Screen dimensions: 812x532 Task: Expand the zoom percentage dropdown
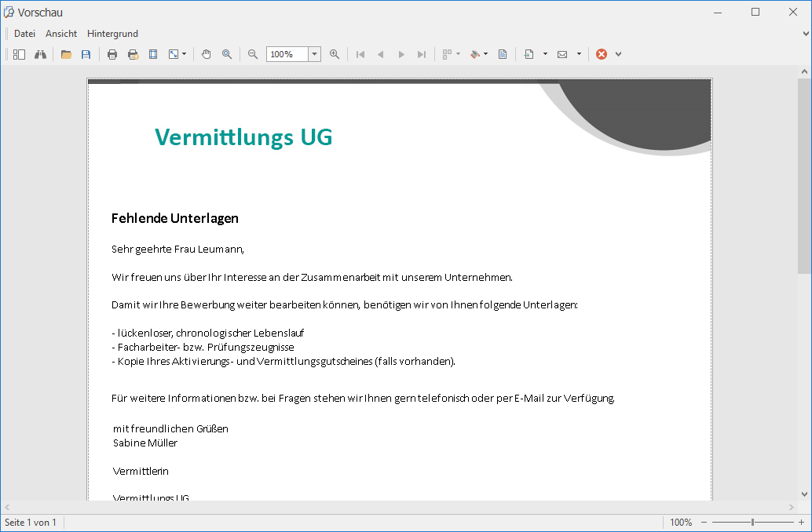(x=314, y=54)
